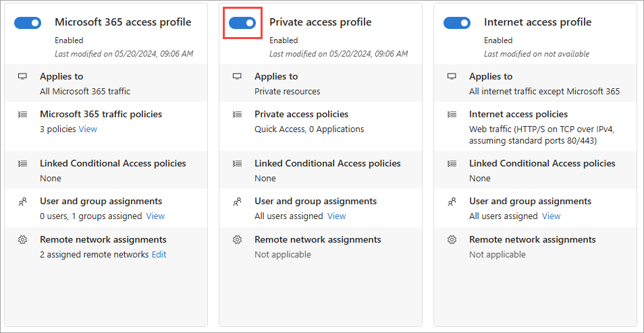Screen dimensions: 644x333
Task: View Private access user assignments
Action: 336,216
